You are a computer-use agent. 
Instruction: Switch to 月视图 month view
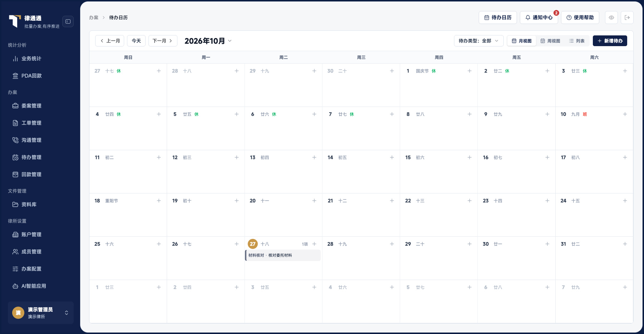coord(522,41)
